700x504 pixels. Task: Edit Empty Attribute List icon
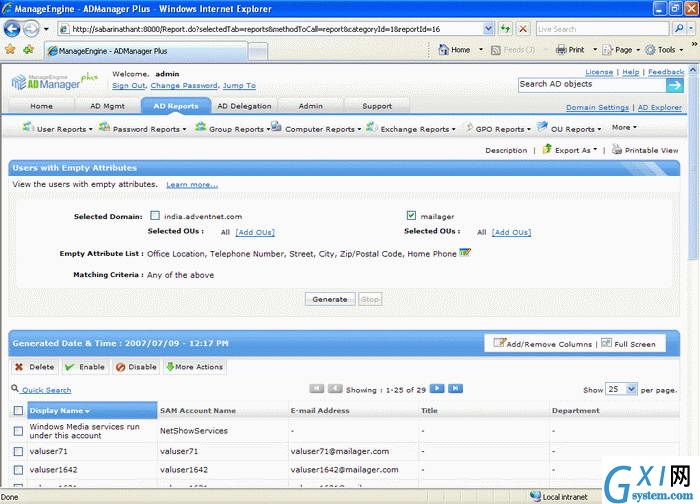(x=465, y=253)
